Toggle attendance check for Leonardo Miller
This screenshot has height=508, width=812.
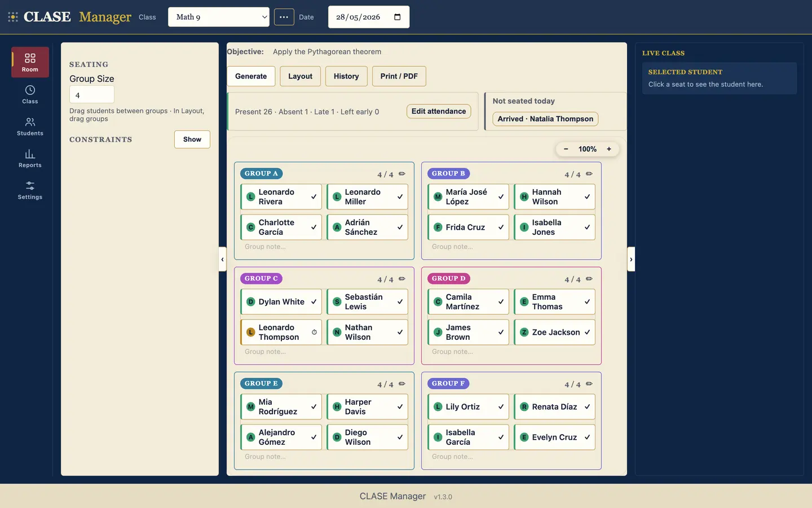(400, 197)
